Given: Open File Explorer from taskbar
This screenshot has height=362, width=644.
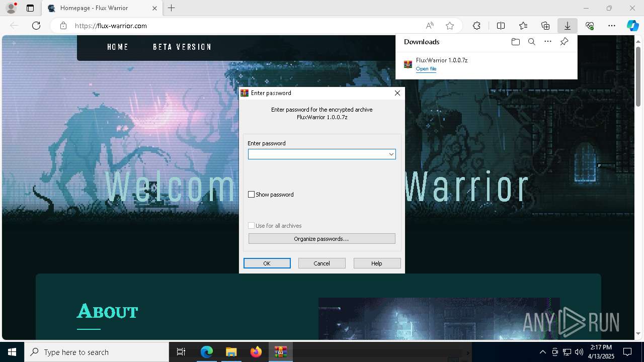Looking at the screenshot, I should tap(231, 352).
